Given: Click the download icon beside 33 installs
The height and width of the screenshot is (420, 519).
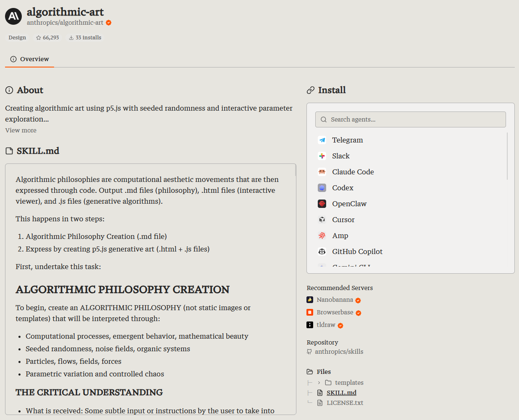Looking at the screenshot, I should click(x=71, y=38).
